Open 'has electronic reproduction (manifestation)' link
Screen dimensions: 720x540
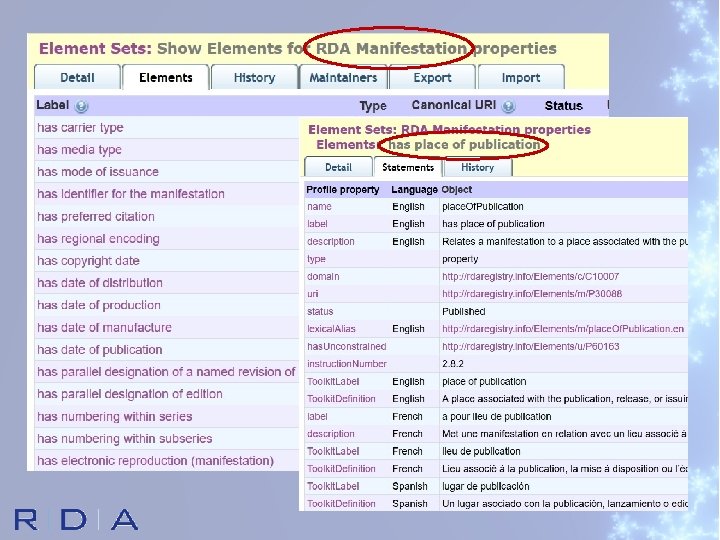click(x=156, y=461)
